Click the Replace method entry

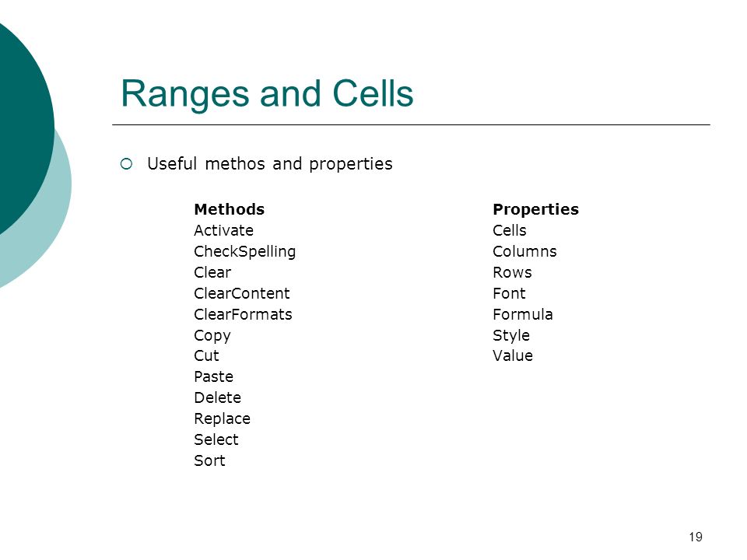[222, 419]
